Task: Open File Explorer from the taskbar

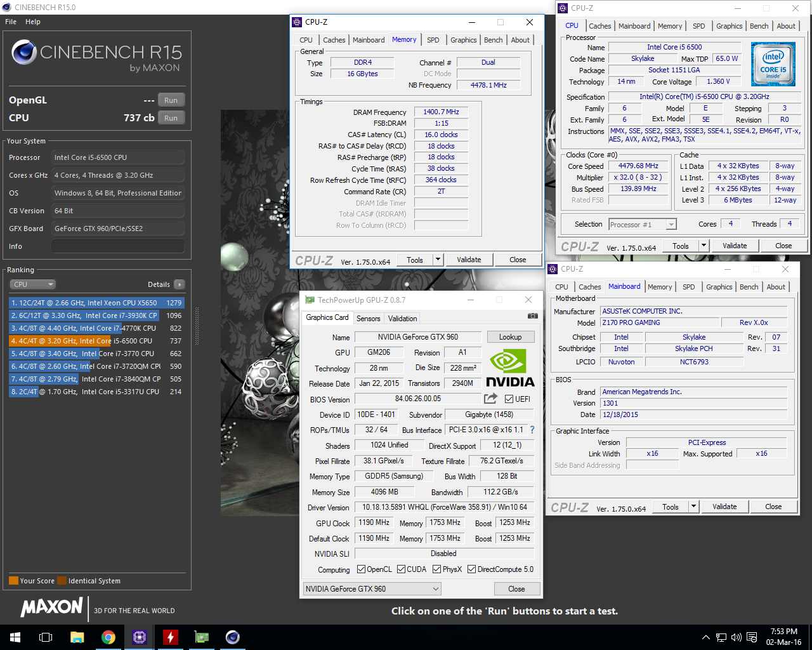Action: click(77, 637)
